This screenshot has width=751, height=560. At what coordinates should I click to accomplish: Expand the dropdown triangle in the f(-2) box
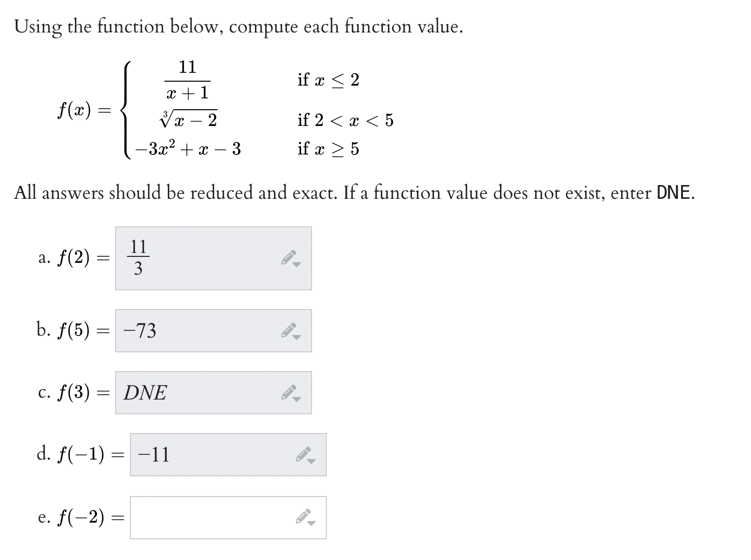pos(311,523)
